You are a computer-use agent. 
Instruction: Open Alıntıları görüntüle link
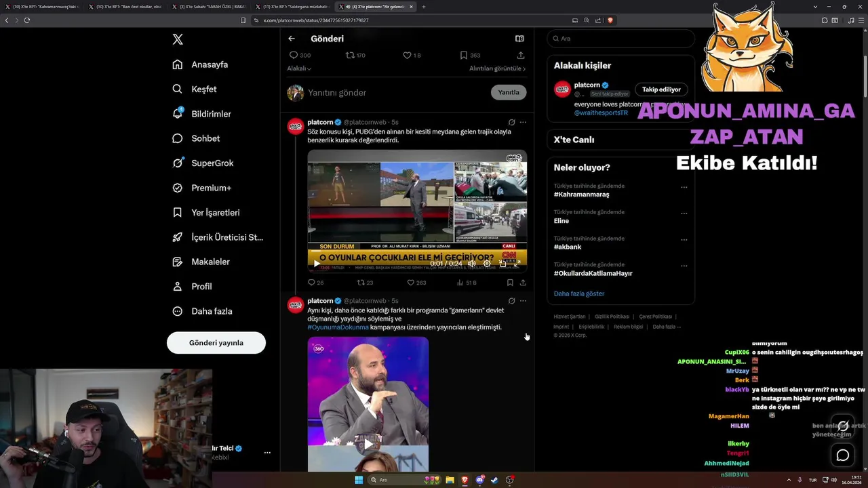pos(497,68)
